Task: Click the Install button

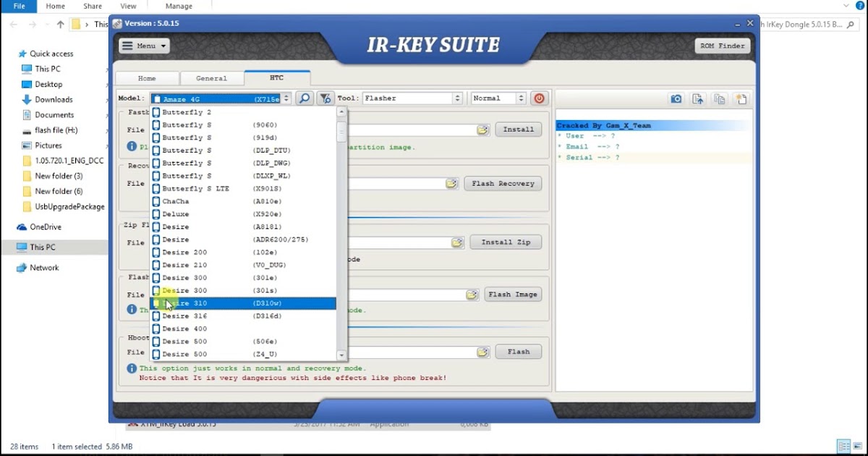Action: point(519,130)
